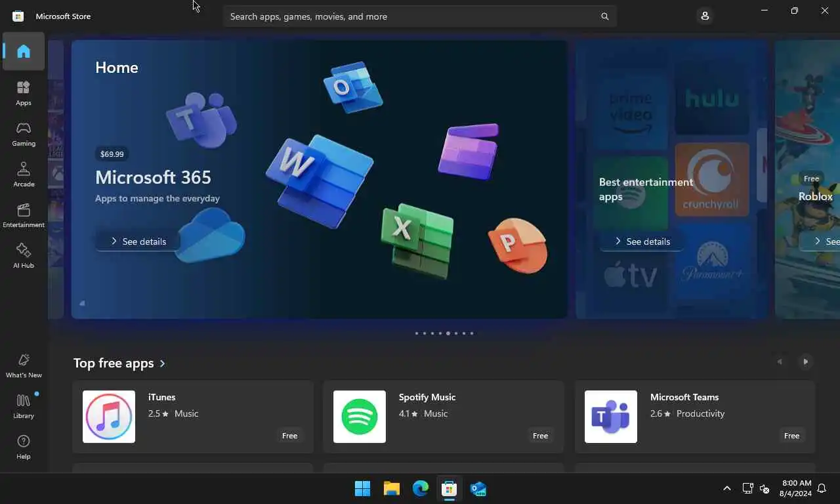Open Microsoft Edge from taskbar
Screen dimensions: 840x504
point(421,488)
